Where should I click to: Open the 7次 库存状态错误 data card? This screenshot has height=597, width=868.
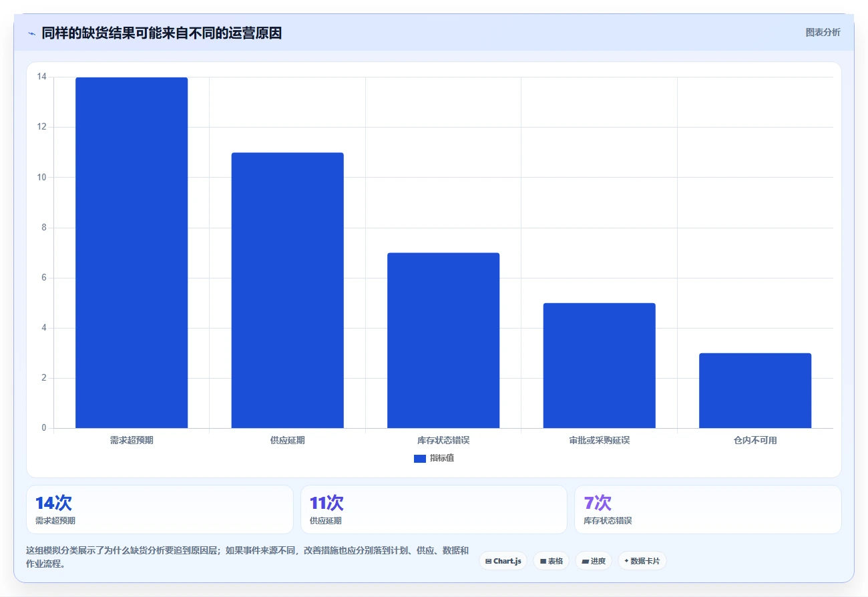click(x=708, y=510)
